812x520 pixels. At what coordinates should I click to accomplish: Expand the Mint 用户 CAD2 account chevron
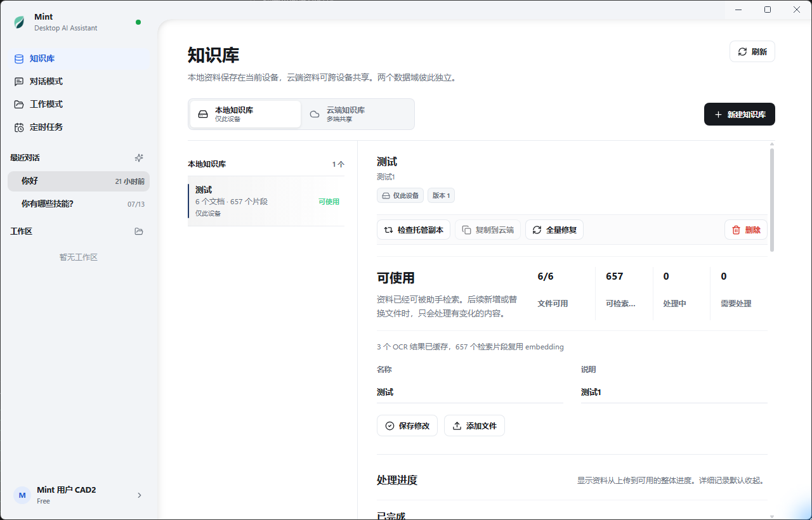(140, 495)
